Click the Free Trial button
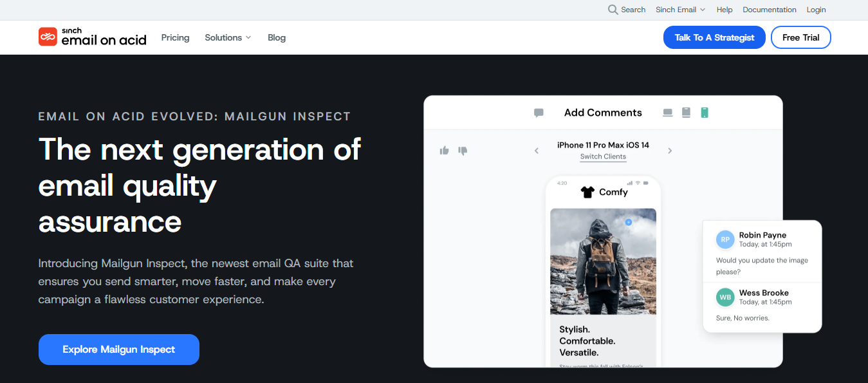 click(x=800, y=37)
